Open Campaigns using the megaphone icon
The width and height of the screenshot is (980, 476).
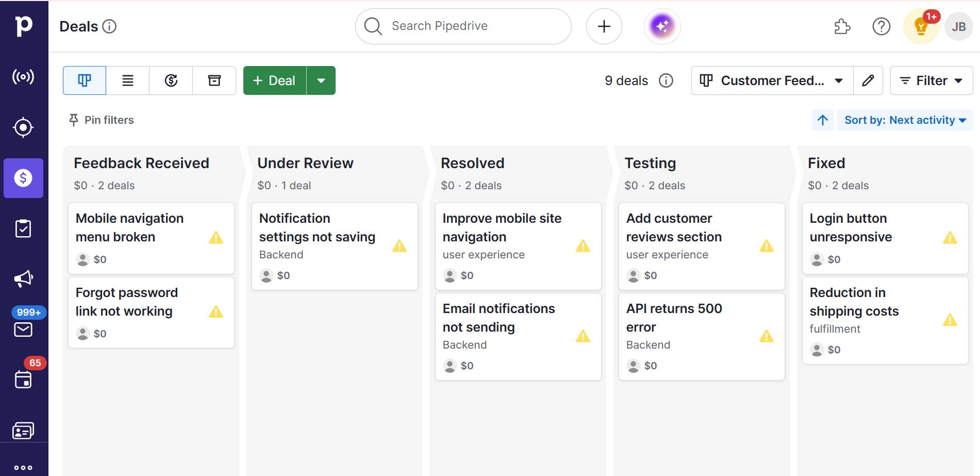coord(24,278)
